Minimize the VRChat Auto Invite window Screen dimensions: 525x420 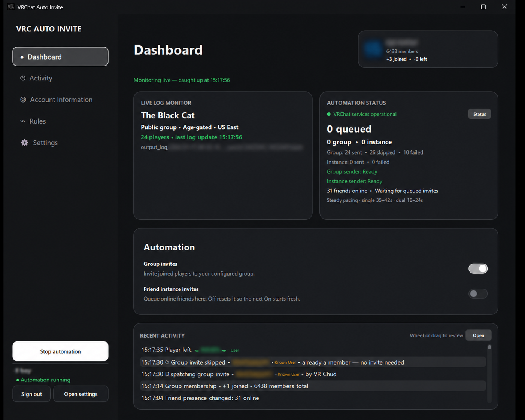click(x=462, y=7)
